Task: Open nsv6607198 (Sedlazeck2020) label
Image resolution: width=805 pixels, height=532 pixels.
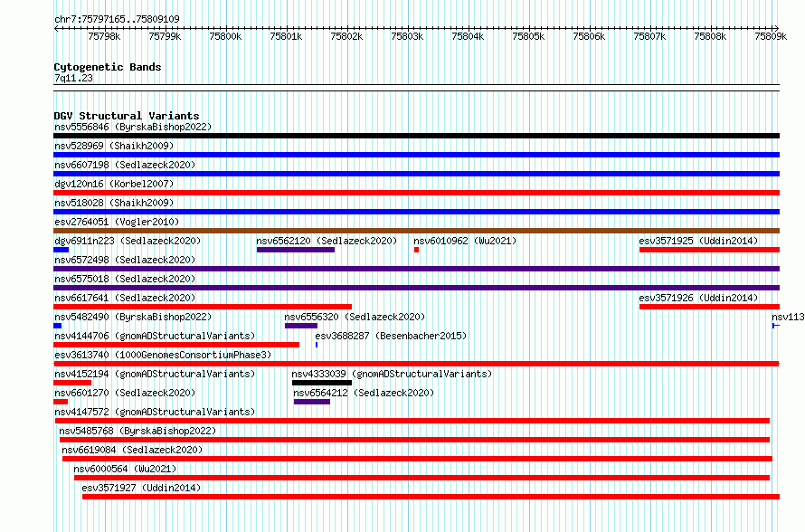Action: pyautogui.click(x=125, y=165)
